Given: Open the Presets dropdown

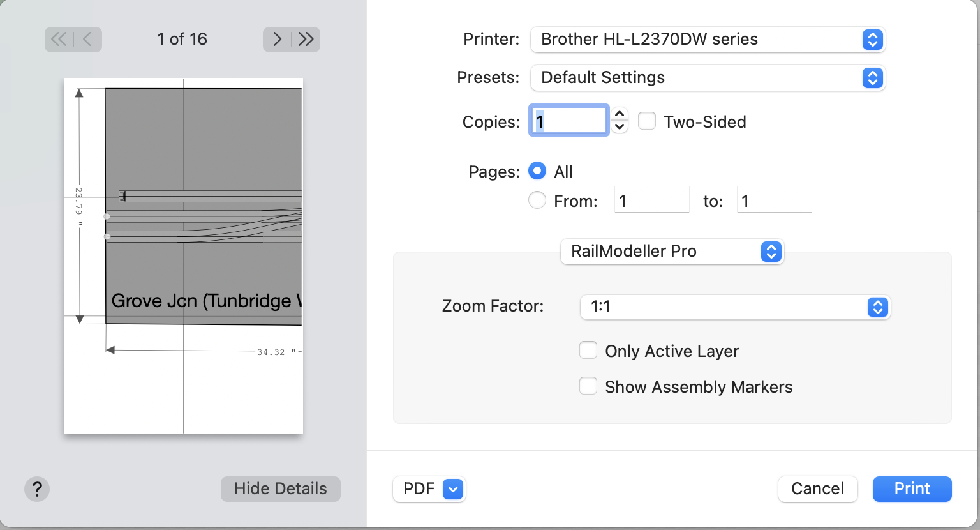Looking at the screenshot, I should [x=708, y=78].
